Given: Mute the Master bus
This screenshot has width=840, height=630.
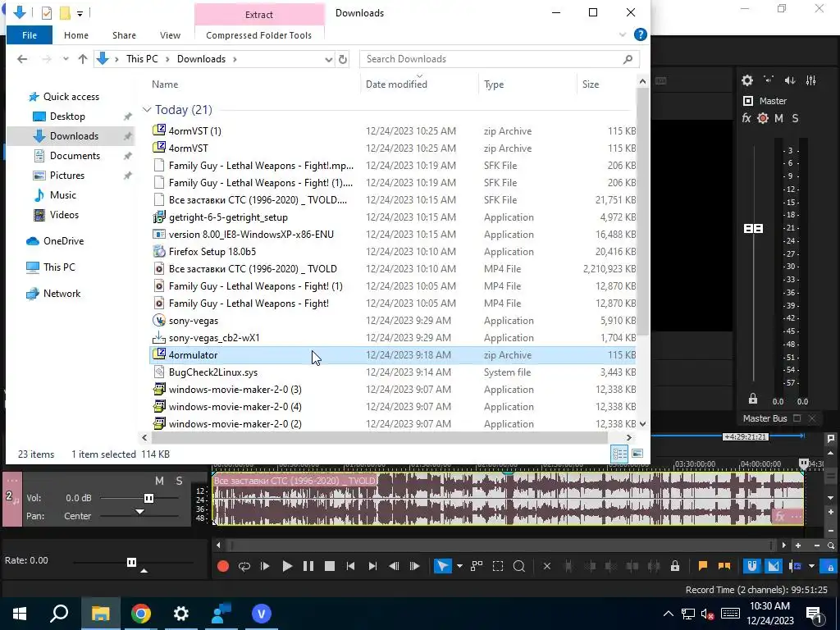Looking at the screenshot, I should (779, 118).
